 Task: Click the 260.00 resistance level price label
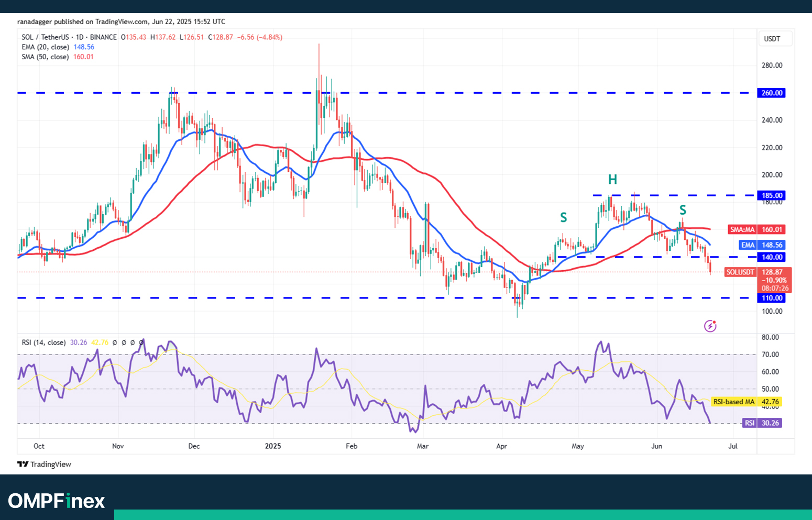772,93
